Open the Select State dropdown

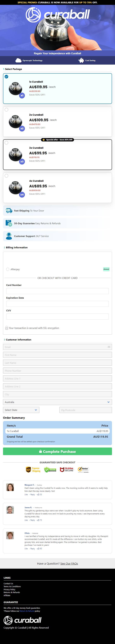click(21, 410)
